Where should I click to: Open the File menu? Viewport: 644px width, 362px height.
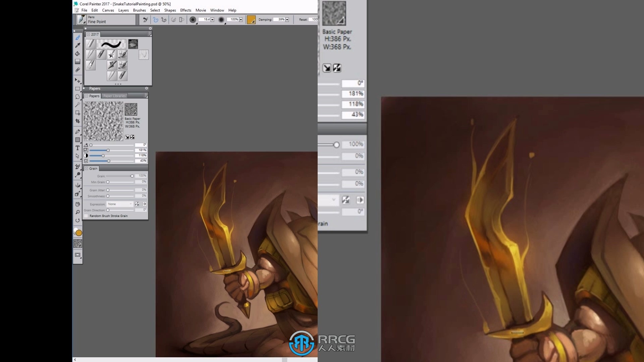point(84,10)
